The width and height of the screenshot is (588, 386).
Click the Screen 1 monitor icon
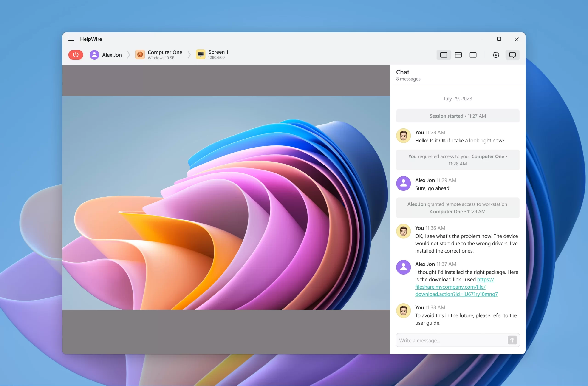[201, 54]
